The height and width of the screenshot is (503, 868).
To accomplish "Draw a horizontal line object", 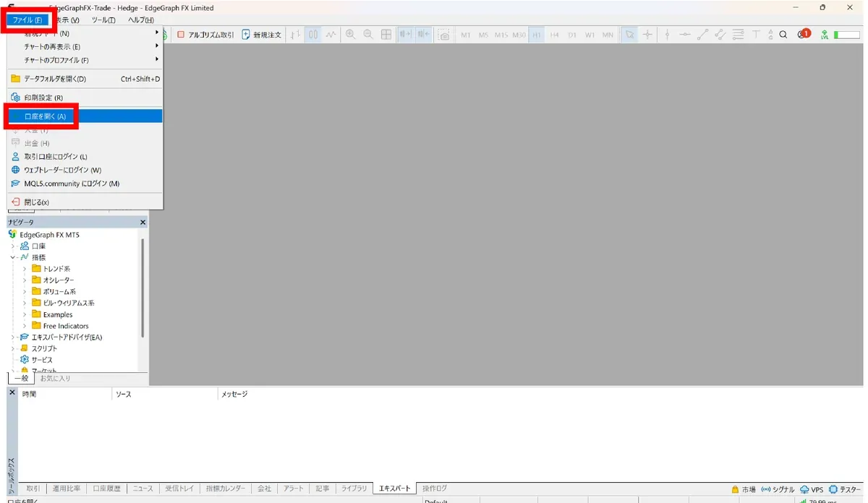I will coord(684,34).
